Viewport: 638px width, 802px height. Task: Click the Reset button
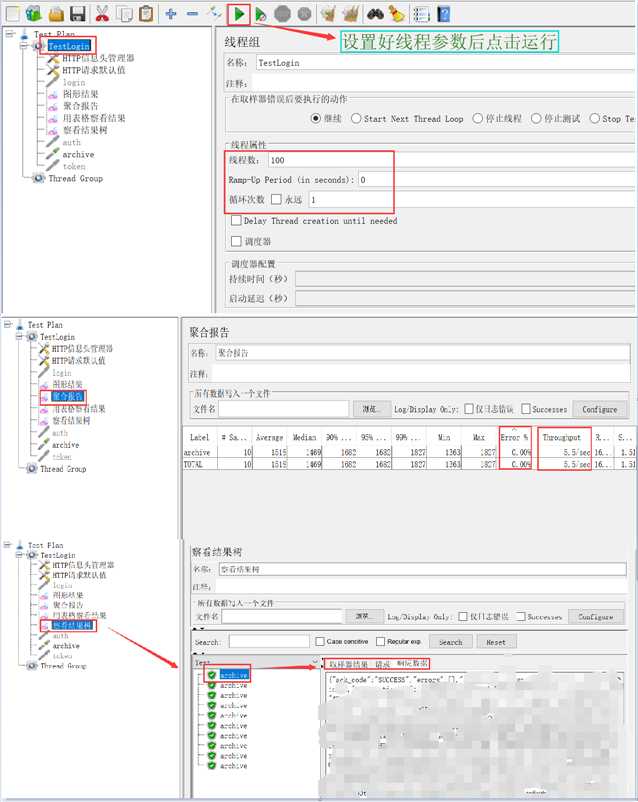point(496,642)
